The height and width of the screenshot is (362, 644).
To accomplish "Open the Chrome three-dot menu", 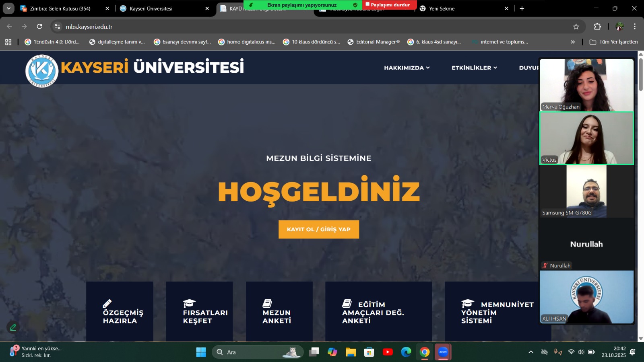I will pyautogui.click(x=635, y=27).
